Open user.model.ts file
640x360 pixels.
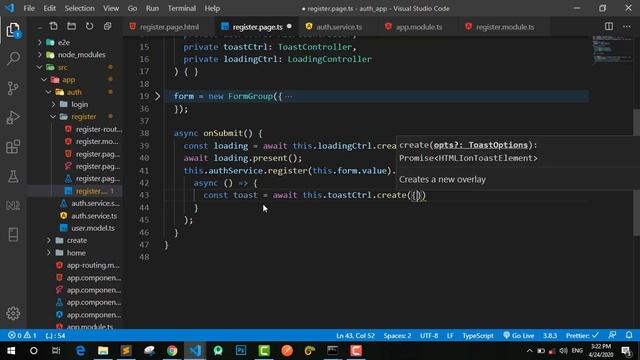pyautogui.click(x=93, y=228)
